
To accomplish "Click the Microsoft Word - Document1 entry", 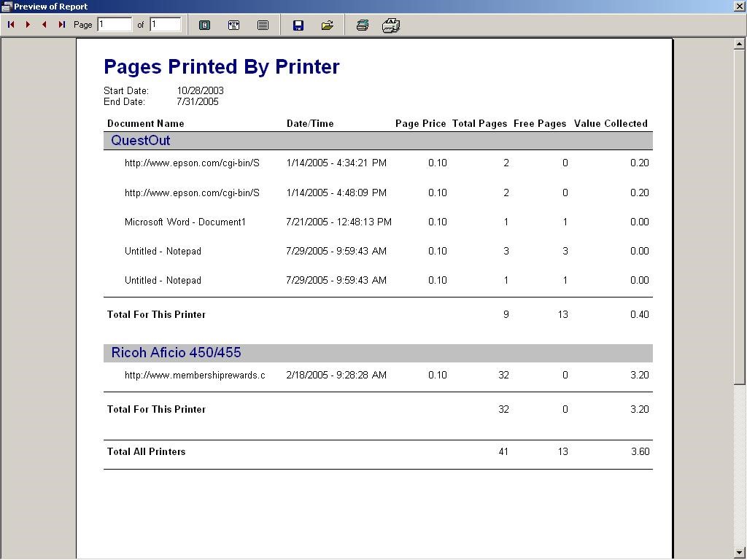I will 185,222.
